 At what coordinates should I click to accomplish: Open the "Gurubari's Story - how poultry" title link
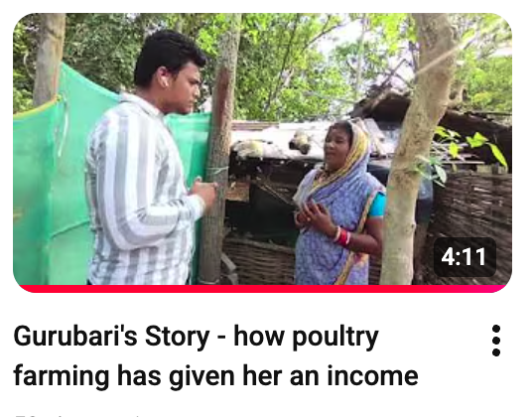[196, 337]
